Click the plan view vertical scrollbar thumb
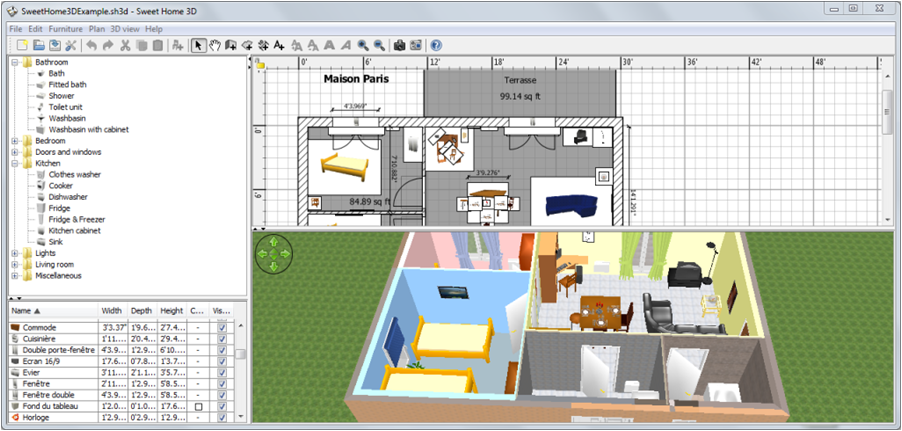Screen dimensions: 902x431 coord(889,112)
